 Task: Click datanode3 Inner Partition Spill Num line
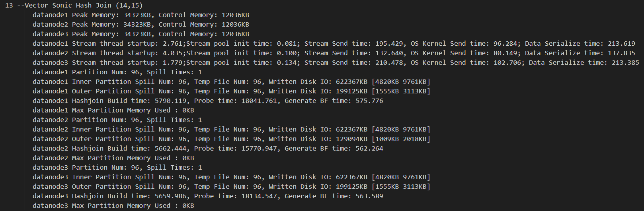click(x=231, y=177)
